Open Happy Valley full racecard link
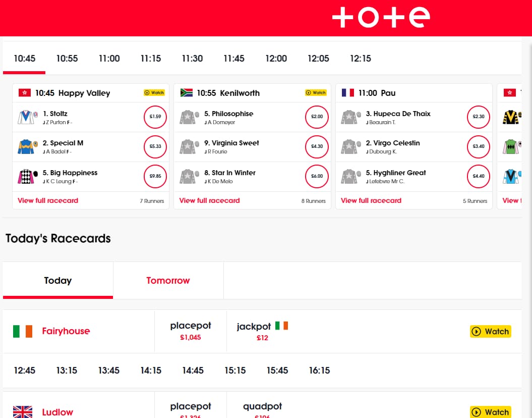The image size is (532, 418). point(48,200)
